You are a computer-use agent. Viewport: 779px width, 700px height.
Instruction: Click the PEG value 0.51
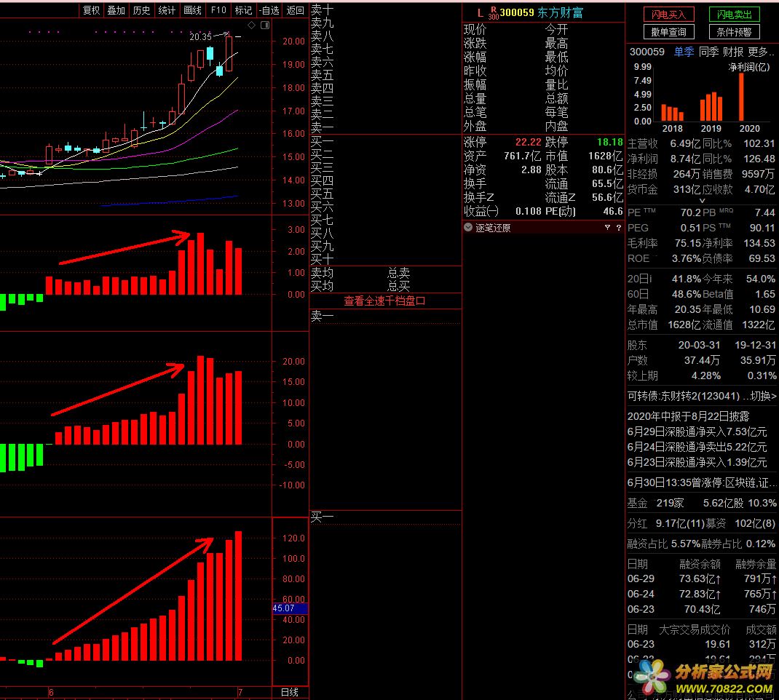691,228
